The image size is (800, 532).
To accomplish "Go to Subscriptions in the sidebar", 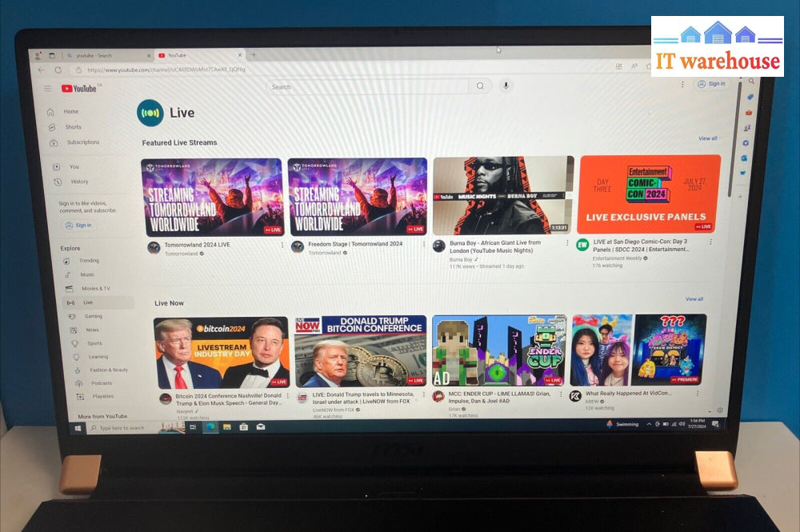I will [83, 142].
